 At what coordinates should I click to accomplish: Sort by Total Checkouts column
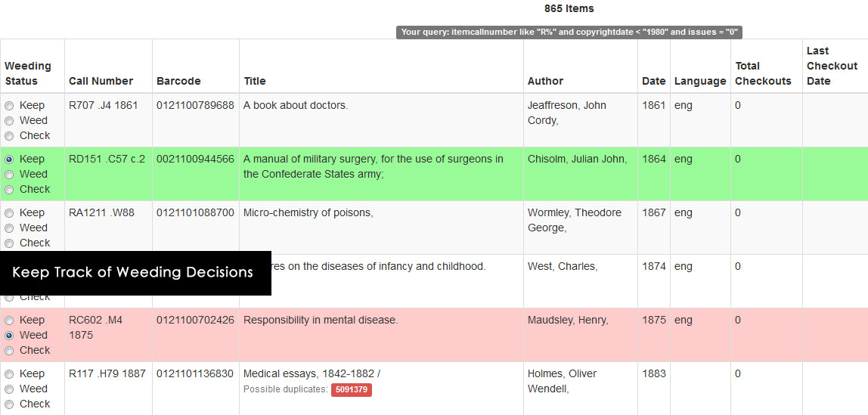point(764,73)
